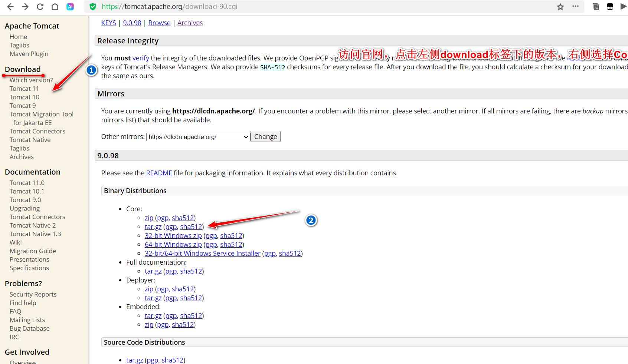Viewport: 628px width, 364px height.
Task: Go to Home in sidebar
Action: [x=18, y=37]
